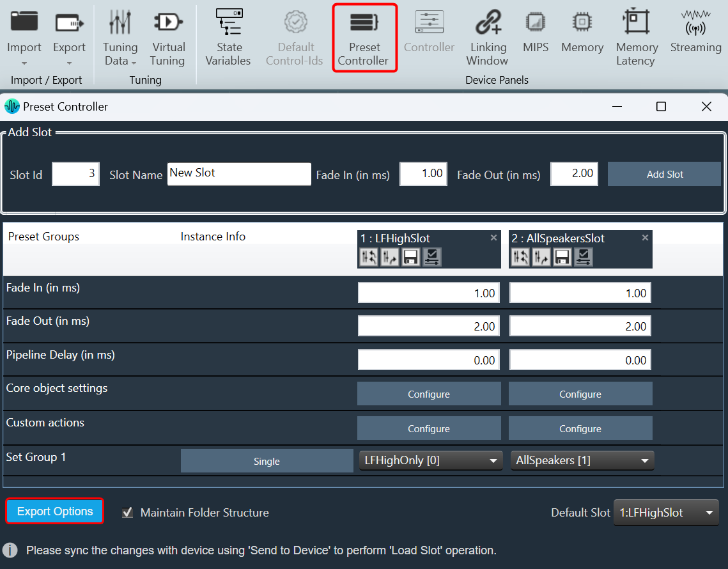The image size is (728, 569).
Task: Click AllSpeakersSlot Fade Out value field
Action: [x=580, y=326]
